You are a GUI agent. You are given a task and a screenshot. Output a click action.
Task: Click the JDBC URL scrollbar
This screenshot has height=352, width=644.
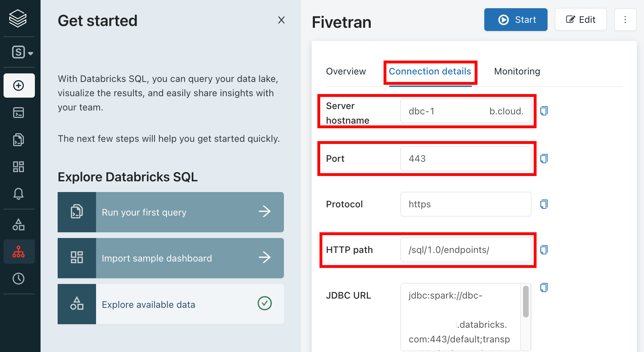(x=526, y=301)
